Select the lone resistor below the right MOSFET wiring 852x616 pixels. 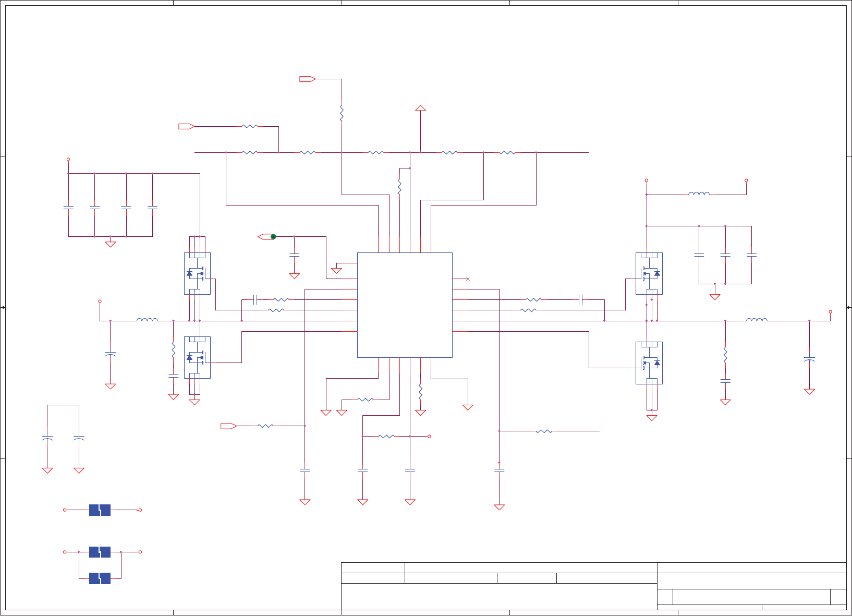point(544,431)
